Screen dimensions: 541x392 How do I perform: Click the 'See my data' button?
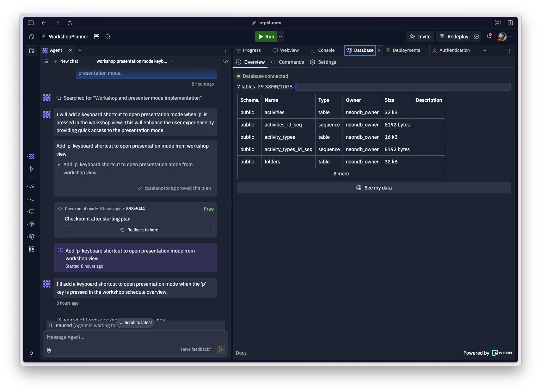pyautogui.click(x=374, y=188)
